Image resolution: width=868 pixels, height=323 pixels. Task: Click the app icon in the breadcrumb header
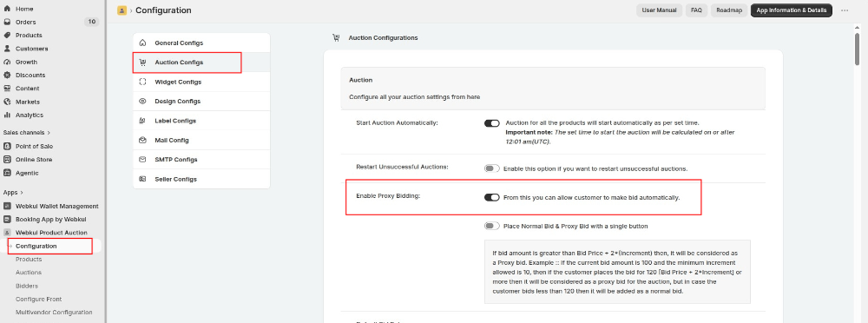pyautogui.click(x=122, y=10)
